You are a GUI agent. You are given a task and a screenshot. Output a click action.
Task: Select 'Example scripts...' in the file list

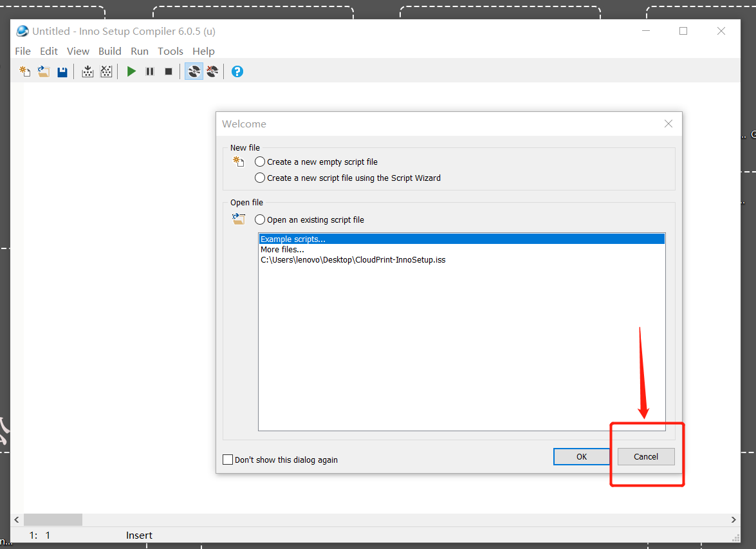coord(462,239)
